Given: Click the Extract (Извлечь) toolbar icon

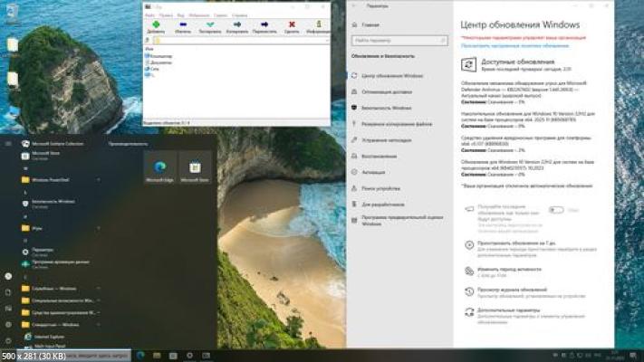Looking at the screenshot, I should [x=182, y=24].
